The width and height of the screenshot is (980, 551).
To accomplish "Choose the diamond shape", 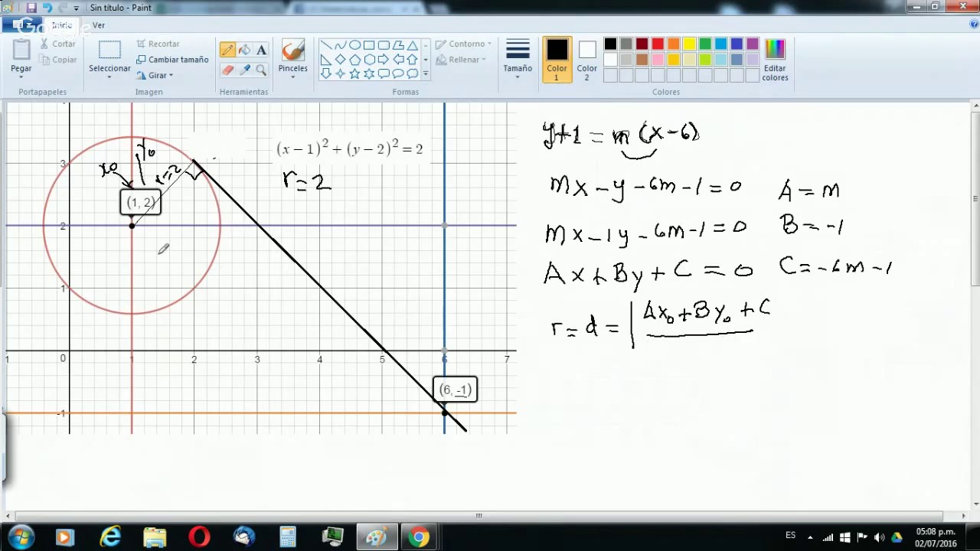I will 340,60.
